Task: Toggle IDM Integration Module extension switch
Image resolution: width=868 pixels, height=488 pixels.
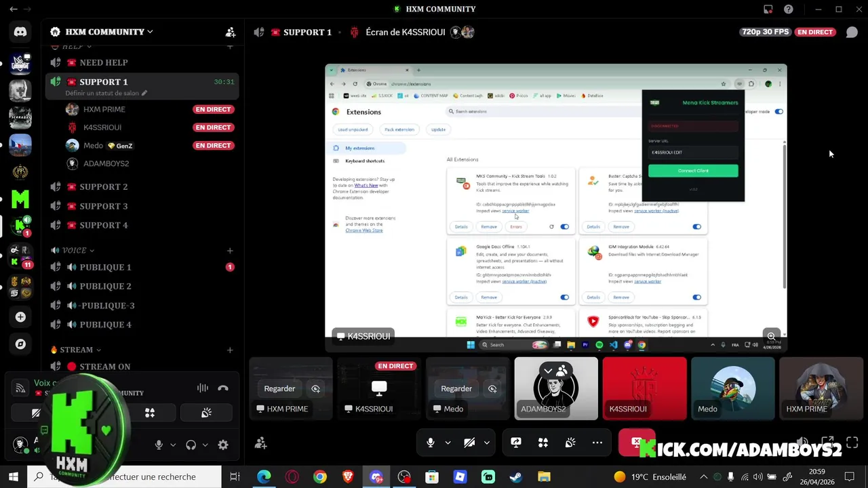Action: (696, 297)
